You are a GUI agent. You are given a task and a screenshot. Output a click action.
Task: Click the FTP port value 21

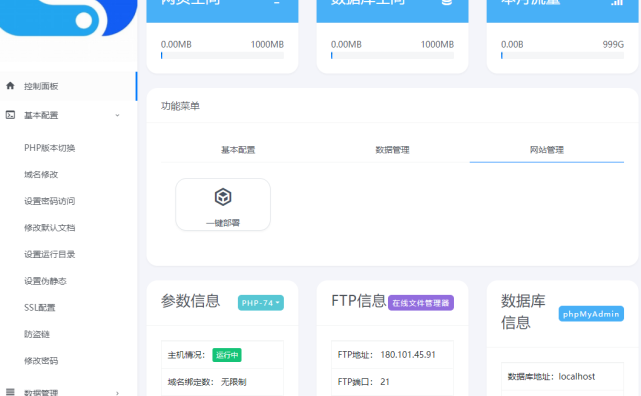[x=385, y=382]
